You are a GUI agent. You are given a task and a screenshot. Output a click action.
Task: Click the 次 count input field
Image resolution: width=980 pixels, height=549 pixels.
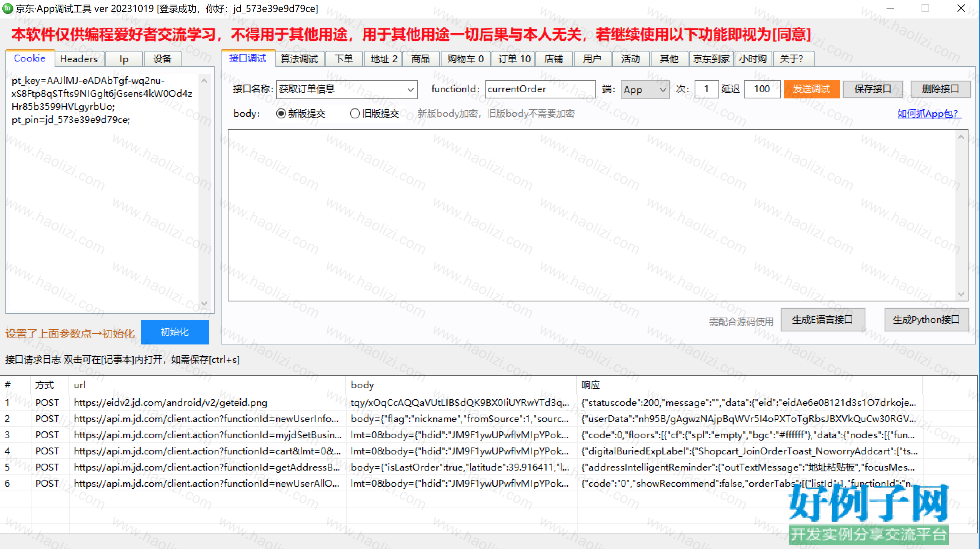click(x=707, y=89)
